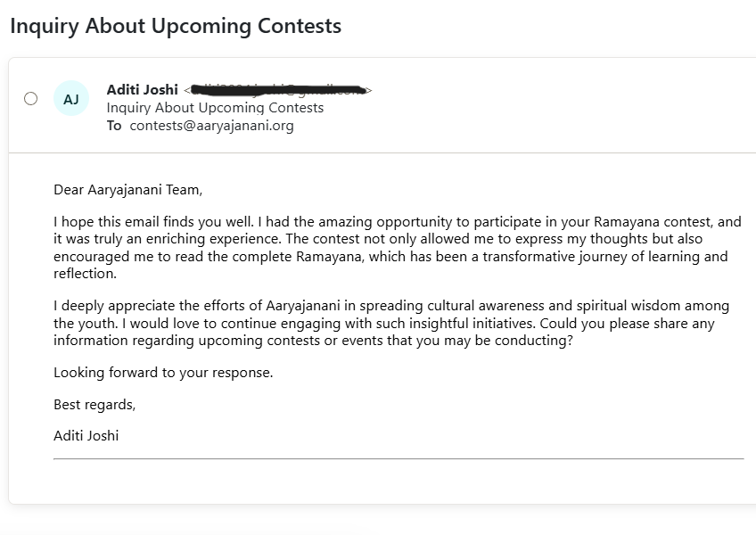The height and width of the screenshot is (535, 756).
Task: Click the page title Inquiry About Upcoming Contests
Action: (x=176, y=26)
